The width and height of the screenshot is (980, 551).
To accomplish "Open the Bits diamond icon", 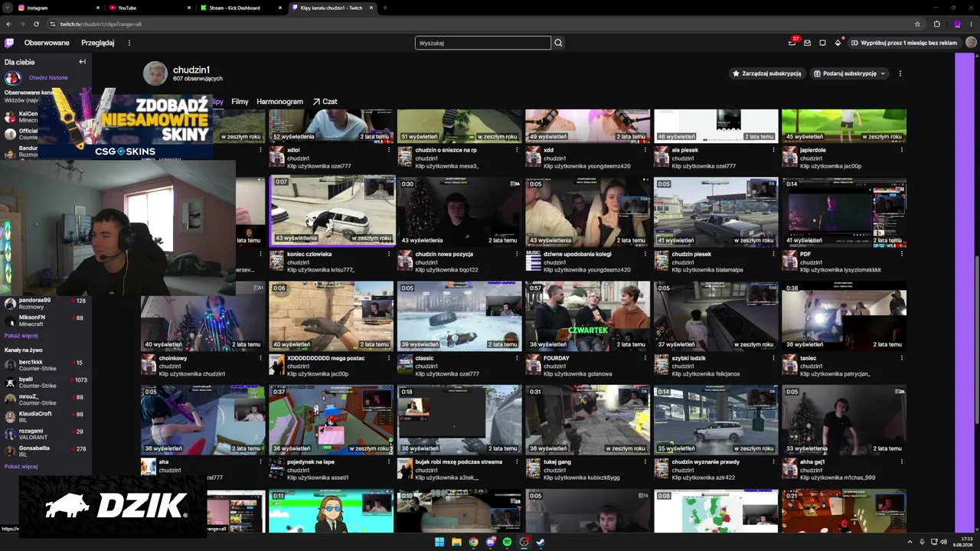I will tap(838, 43).
